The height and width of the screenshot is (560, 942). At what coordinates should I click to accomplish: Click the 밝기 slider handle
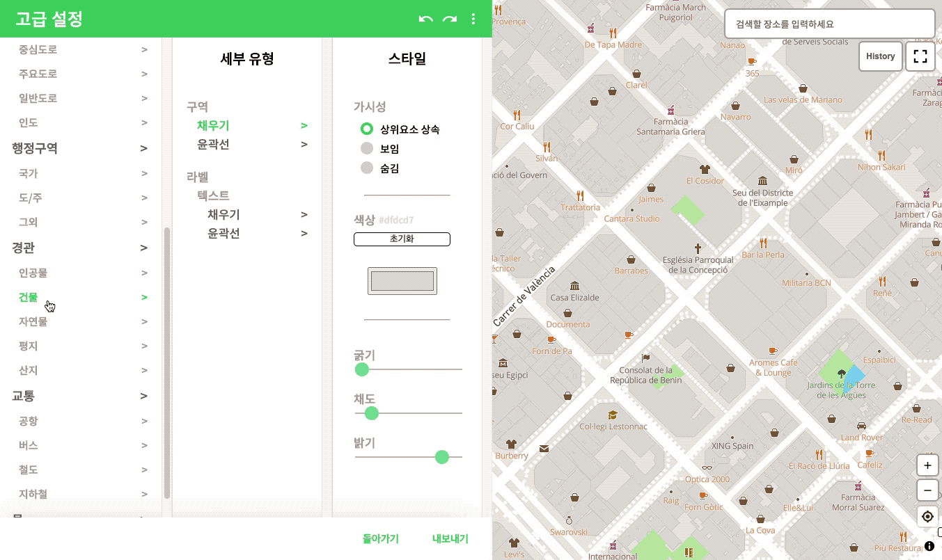441,457
